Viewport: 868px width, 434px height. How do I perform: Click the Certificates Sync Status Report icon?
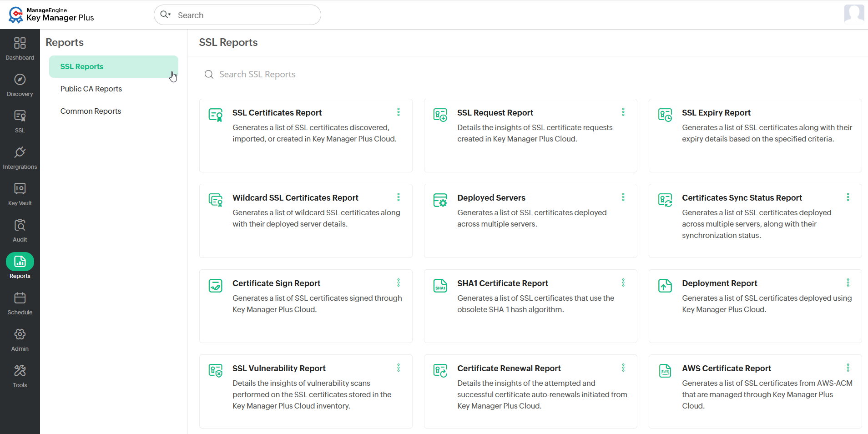pyautogui.click(x=665, y=200)
